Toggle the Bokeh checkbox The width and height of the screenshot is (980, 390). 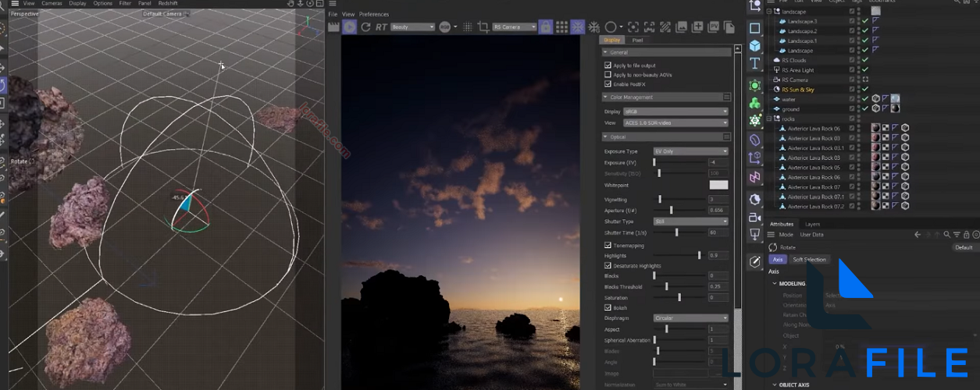click(x=608, y=307)
